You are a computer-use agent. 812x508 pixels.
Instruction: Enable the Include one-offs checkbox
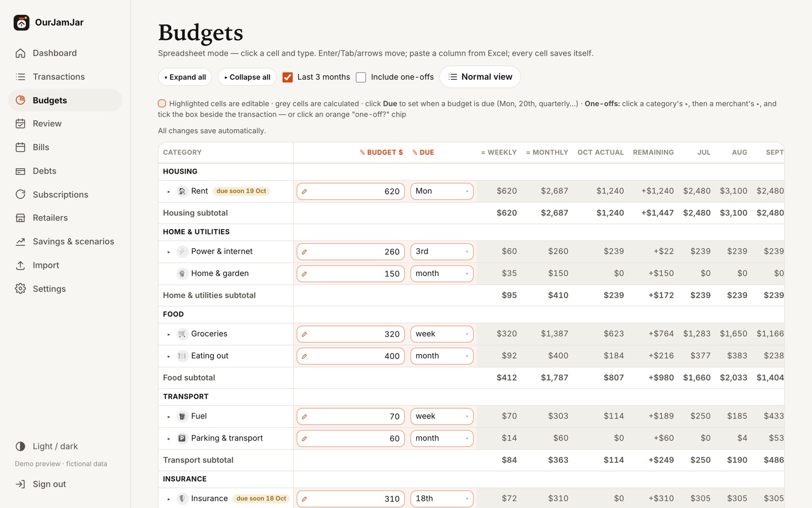point(361,77)
